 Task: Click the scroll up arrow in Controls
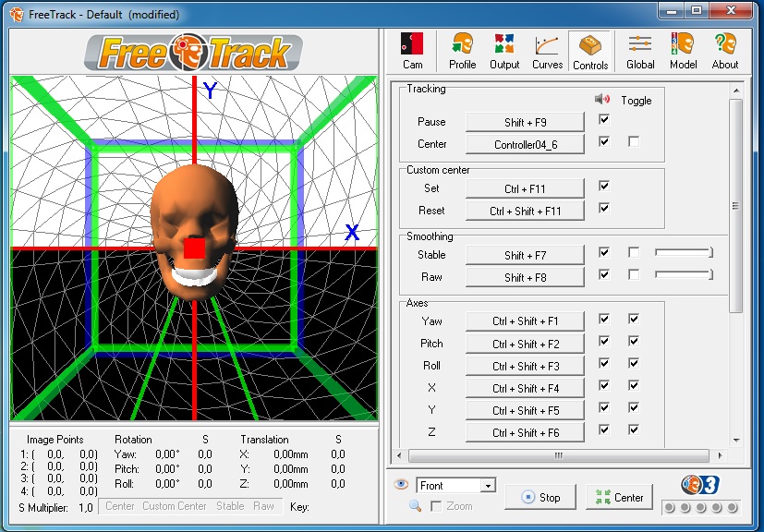coord(735,91)
